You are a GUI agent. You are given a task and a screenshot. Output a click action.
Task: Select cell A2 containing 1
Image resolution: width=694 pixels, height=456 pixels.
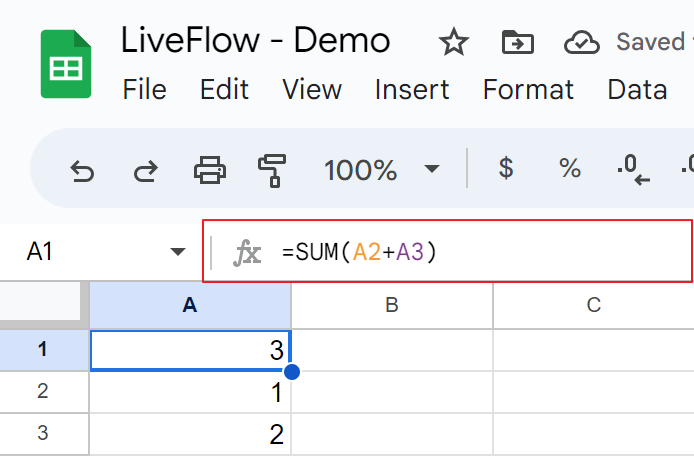point(190,392)
